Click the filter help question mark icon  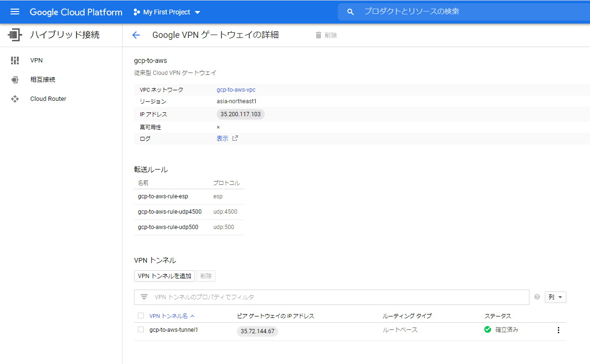(x=537, y=297)
